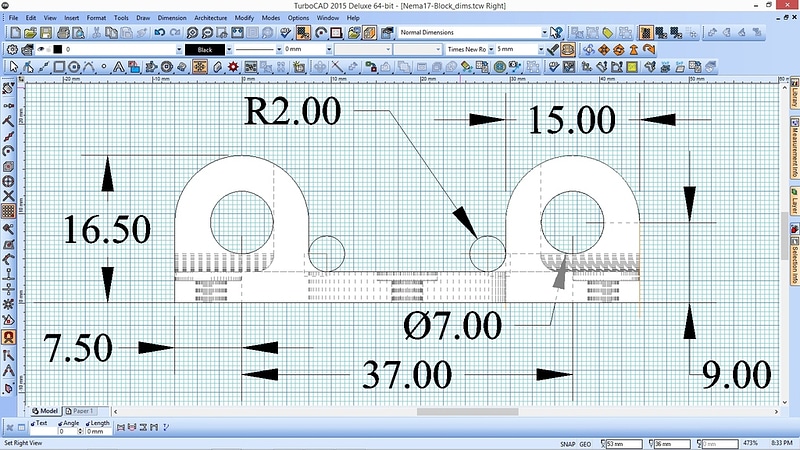
Task: Click the Length input field
Action: coord(97,432)
